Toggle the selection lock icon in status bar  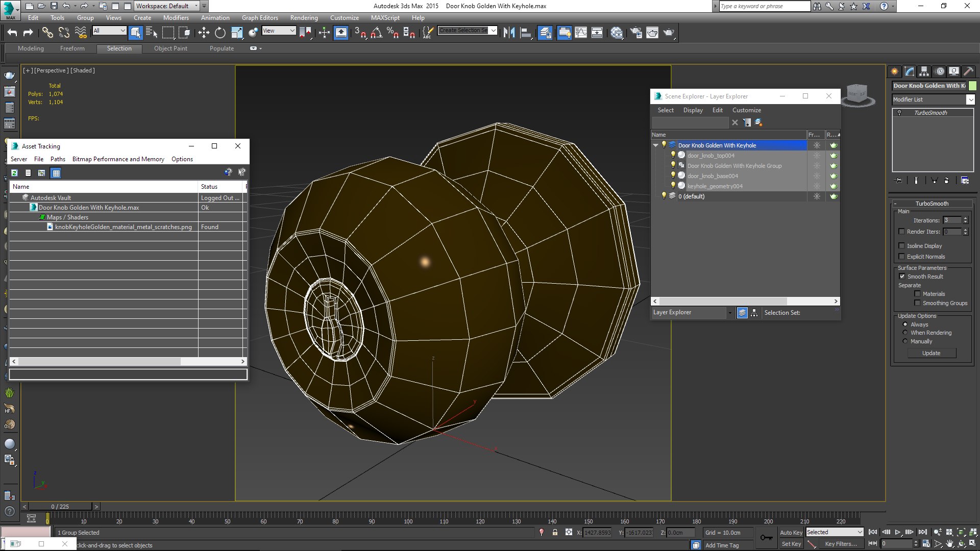(555, 533)
